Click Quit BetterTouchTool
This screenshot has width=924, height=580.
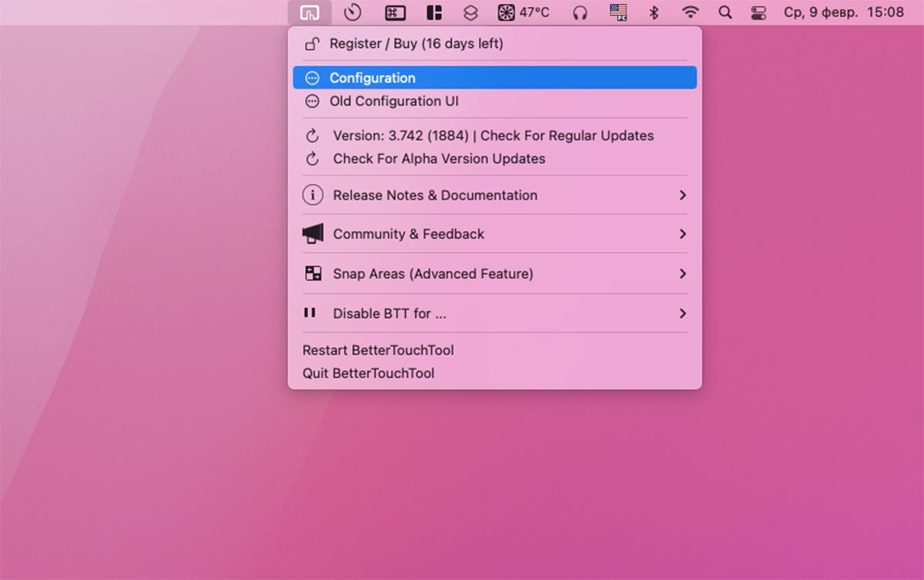point(368,374)
